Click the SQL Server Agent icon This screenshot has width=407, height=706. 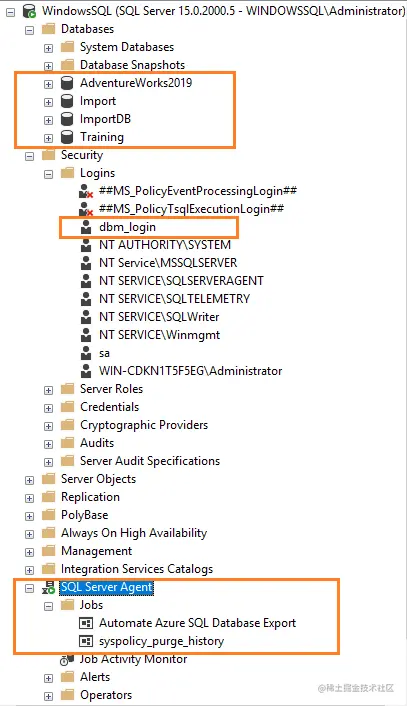[48, 587]
